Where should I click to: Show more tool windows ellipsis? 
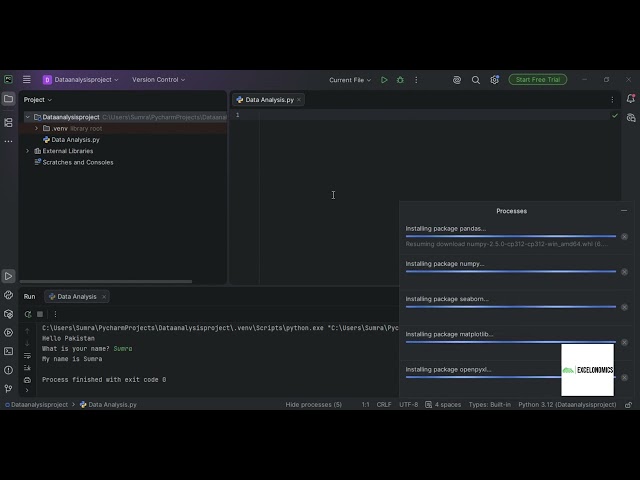[x=8, y=141]
